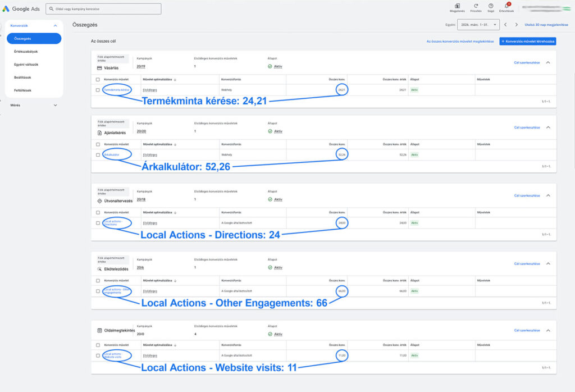This screenshot has width=575, height=392.
Task: Click the Oldalmegtekintés goal icon
Action: coord(99,330)
